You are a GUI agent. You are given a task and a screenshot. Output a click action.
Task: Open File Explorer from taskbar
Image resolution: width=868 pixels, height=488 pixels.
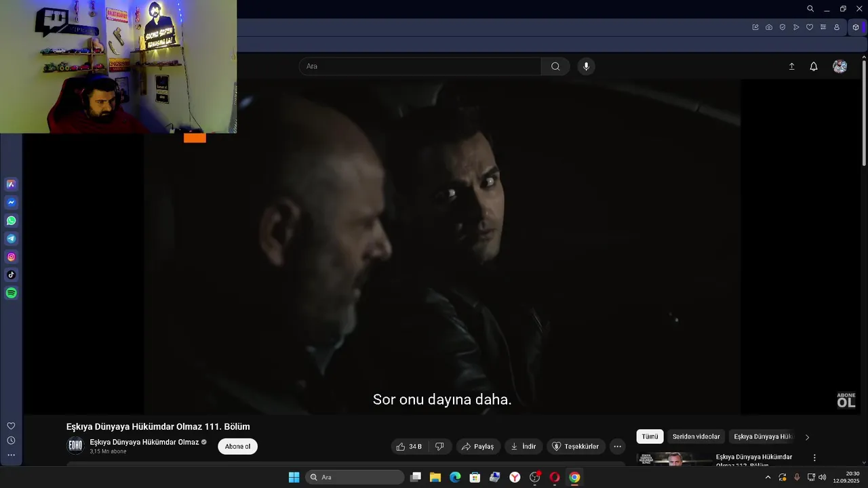coord(435,477)
